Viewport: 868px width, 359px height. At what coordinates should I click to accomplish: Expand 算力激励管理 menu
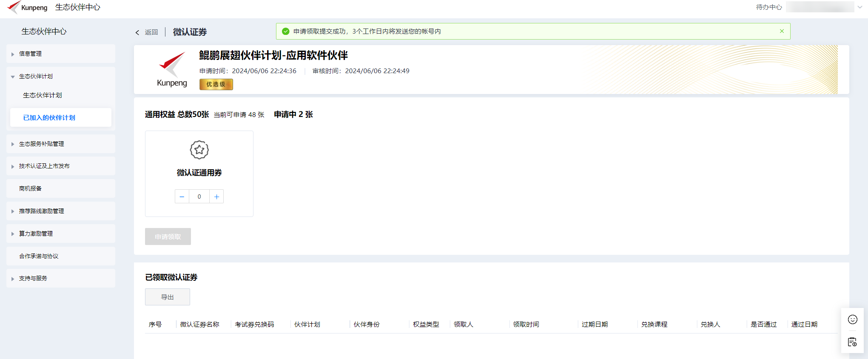(x=61, y=234)
